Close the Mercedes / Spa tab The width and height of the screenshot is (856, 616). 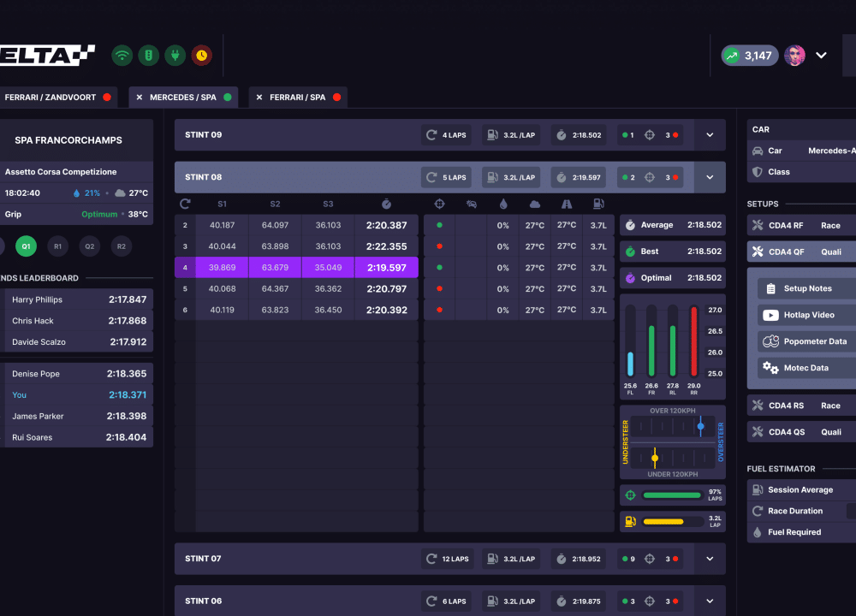click(x=140, y=98)
